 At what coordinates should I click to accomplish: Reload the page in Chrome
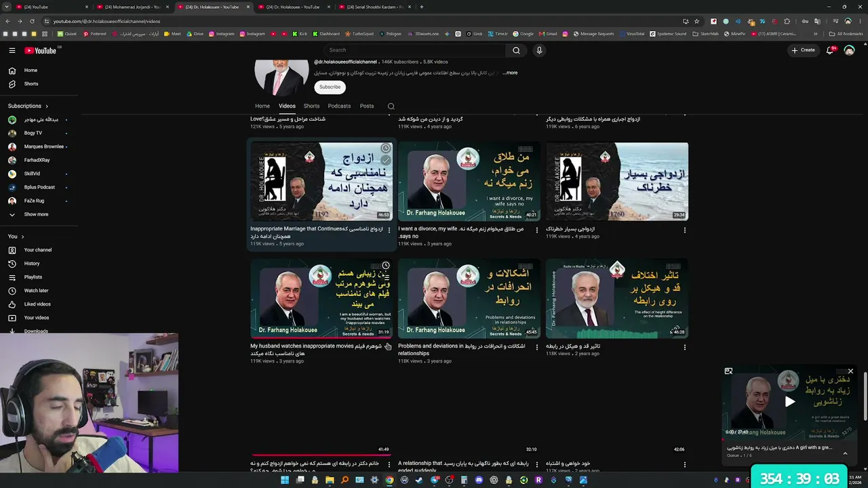point(32,21)
